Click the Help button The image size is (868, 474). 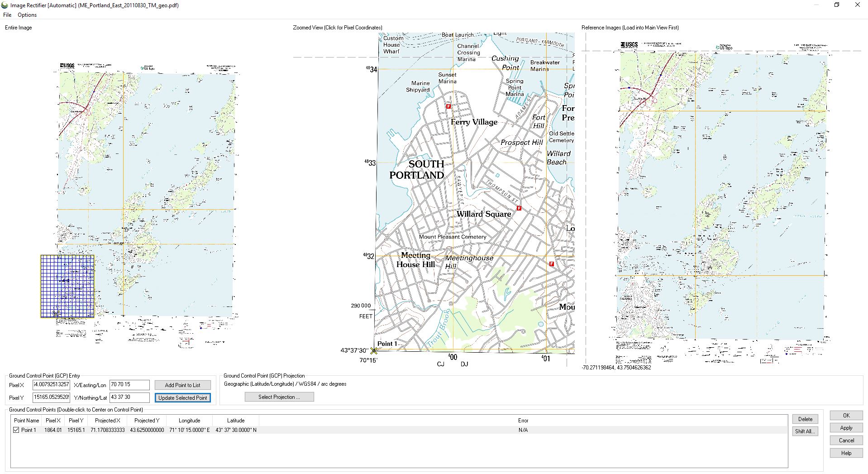(x=846, y=453)
